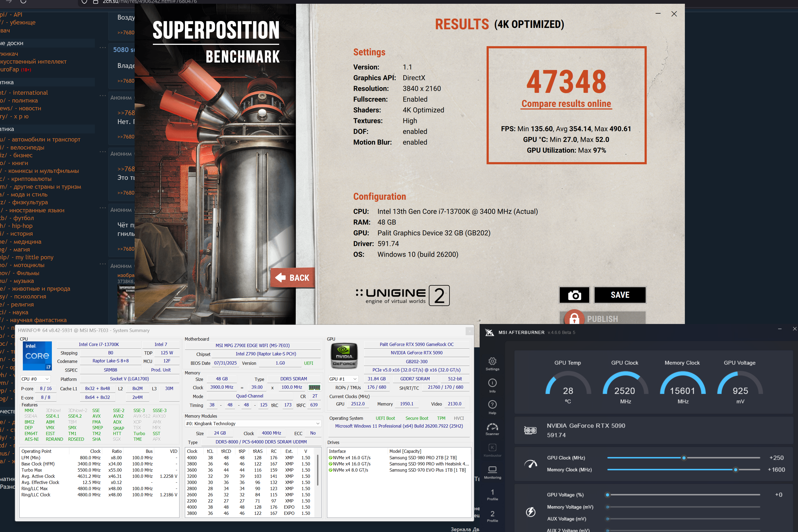
Task: Open the hip-hop board in sidebar
Action: [x=22, y=226]
